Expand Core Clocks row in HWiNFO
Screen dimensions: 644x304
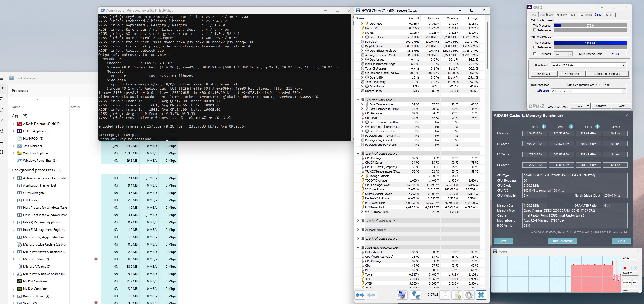coord(362,37)
